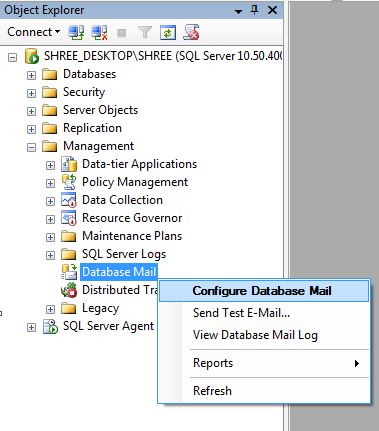Open the Object Explorer window position dropdown arrow

coord(238,11)
